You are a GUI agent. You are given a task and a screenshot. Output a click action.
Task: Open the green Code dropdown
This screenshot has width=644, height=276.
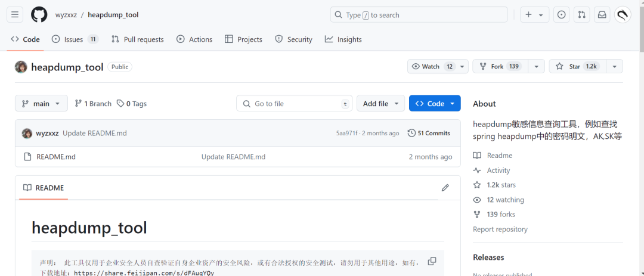(x=435, y=104)
